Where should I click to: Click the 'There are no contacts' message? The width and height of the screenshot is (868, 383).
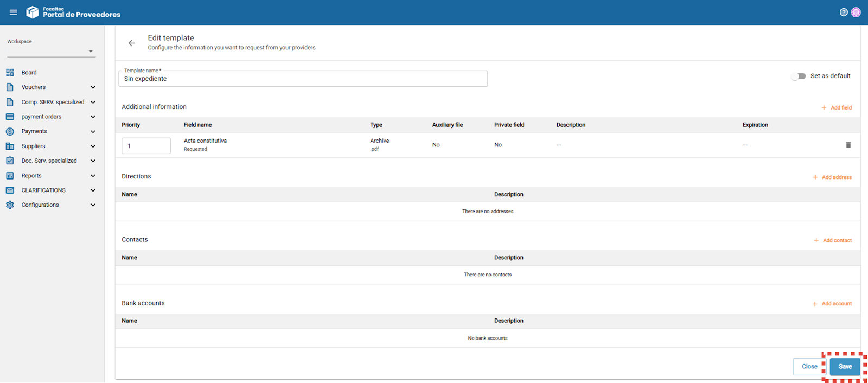(488, 275)
